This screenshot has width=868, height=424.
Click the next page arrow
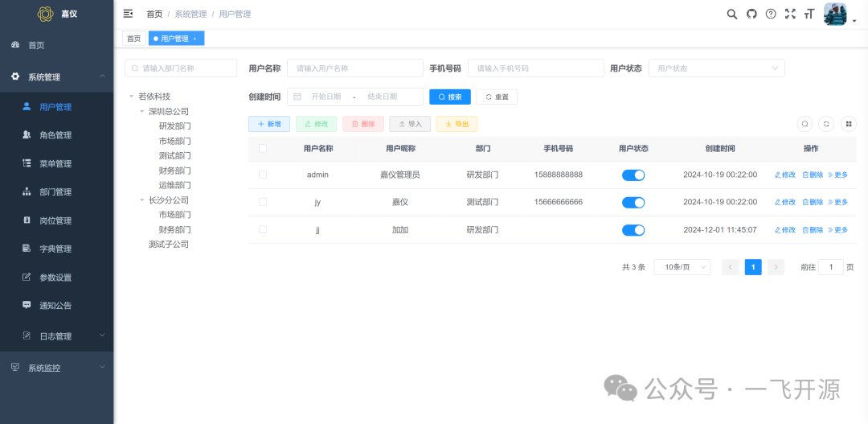tap(776, 267)
